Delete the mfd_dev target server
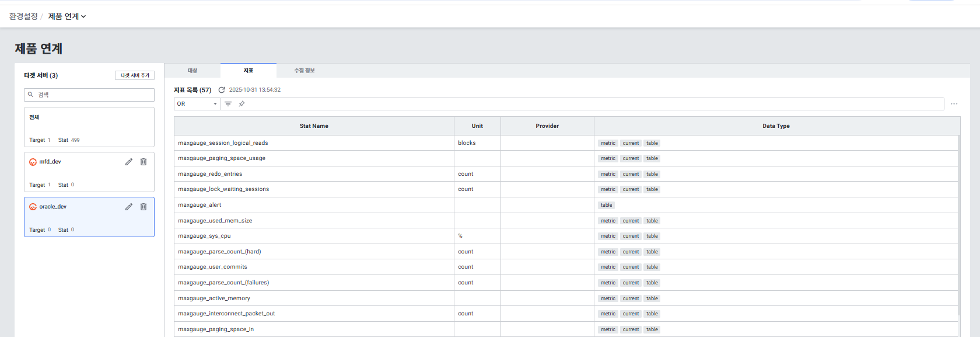 click(143, 162)
